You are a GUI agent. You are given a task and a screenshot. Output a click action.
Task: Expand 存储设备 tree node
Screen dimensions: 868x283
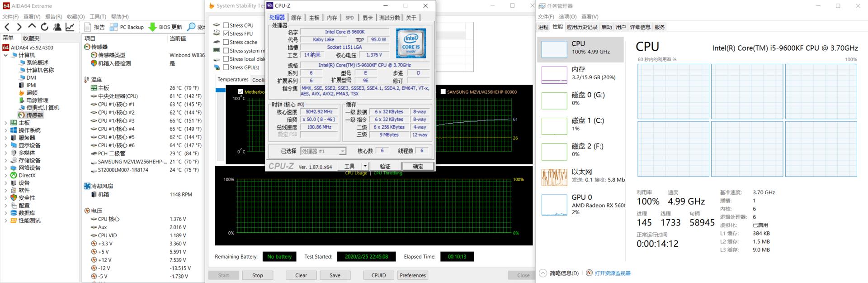point(5,160)
